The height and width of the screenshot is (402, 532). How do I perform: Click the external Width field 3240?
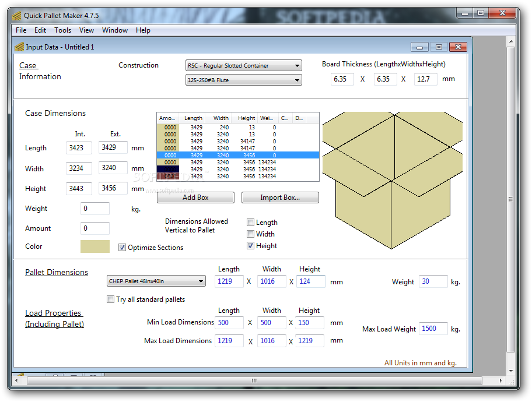[113, 168]
